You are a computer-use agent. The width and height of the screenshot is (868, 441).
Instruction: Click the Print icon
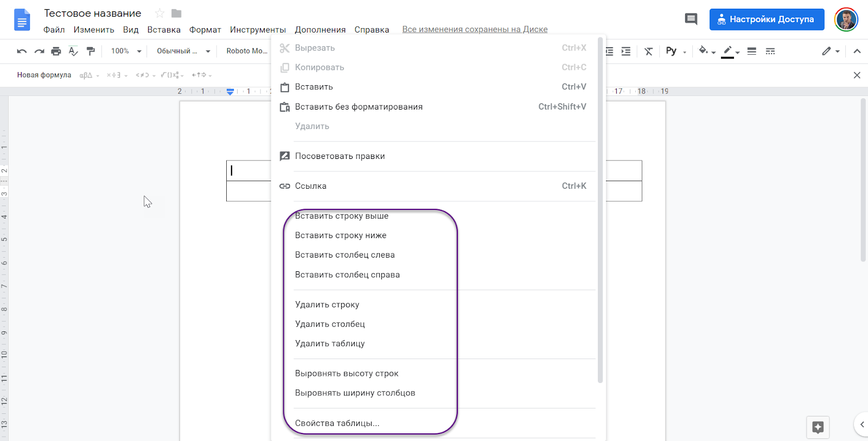(56, 51)
